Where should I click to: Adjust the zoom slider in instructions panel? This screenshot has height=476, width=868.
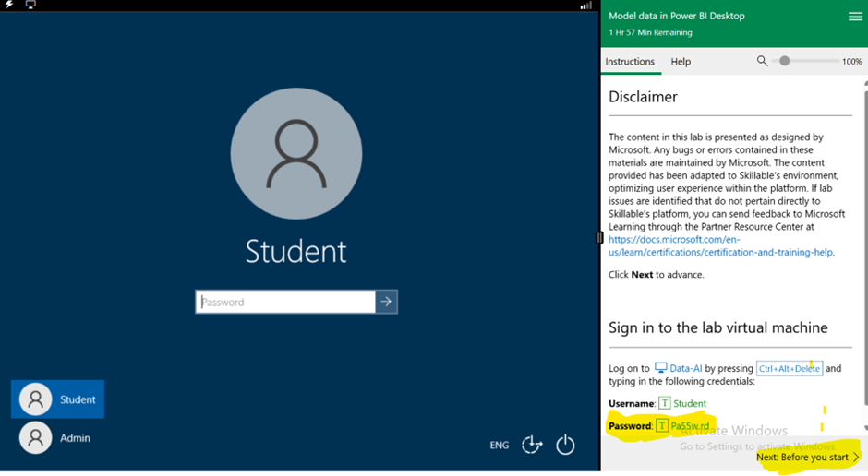click(x=784, y=61)
